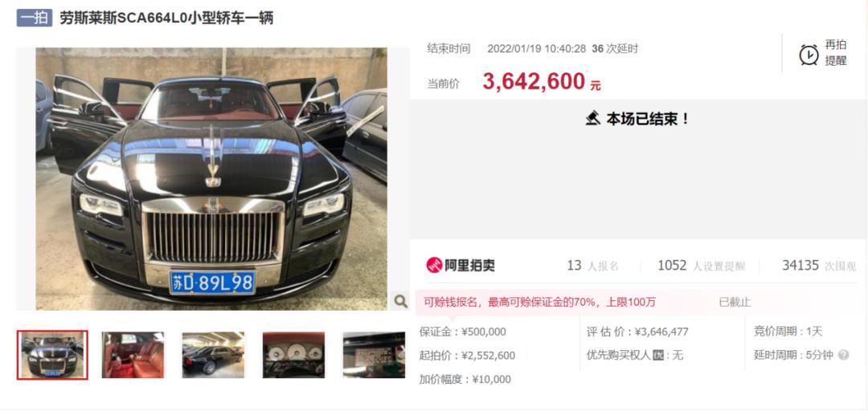Select the garage side view thumbnail
868x411 pixels.
pyautogui.click(x=213, y=355)
